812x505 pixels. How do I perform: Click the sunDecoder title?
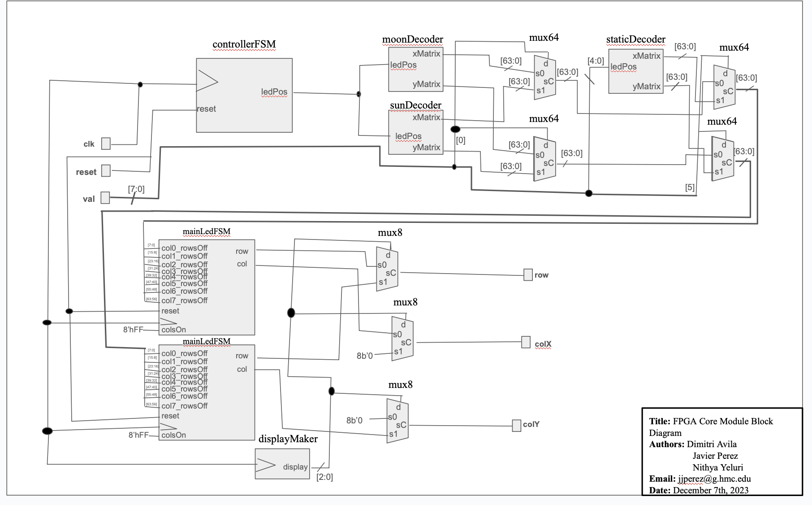tap(415, 105)
